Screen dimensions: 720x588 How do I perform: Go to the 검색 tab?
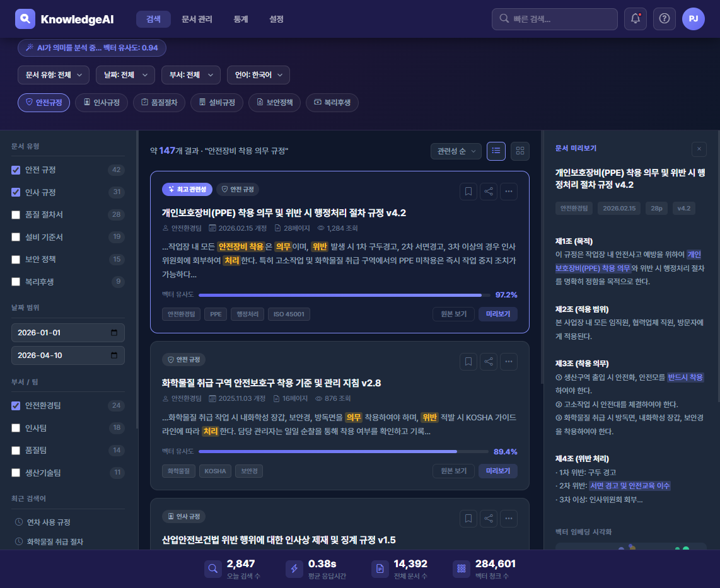153,20
